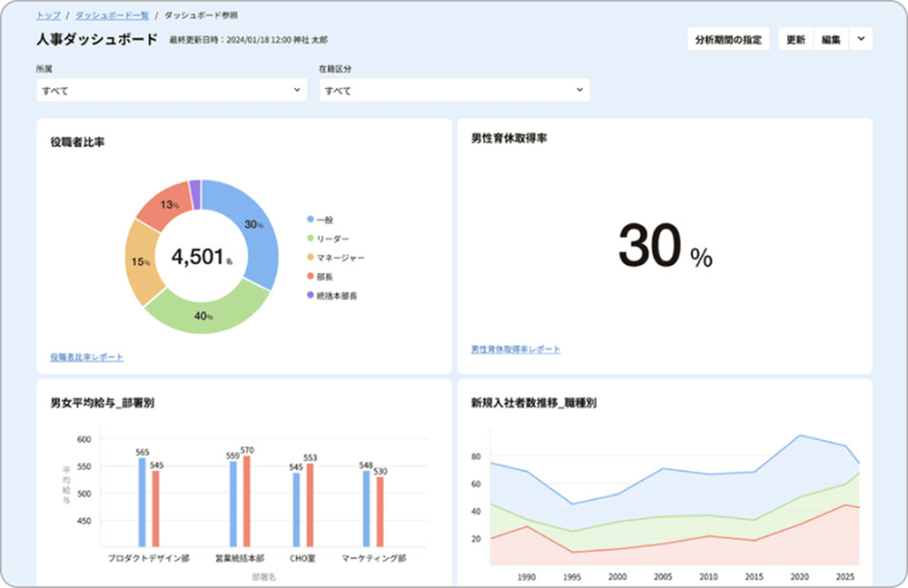
Task: Click the 30 % male childcare leave figure
Action: [x=665, y=247]
